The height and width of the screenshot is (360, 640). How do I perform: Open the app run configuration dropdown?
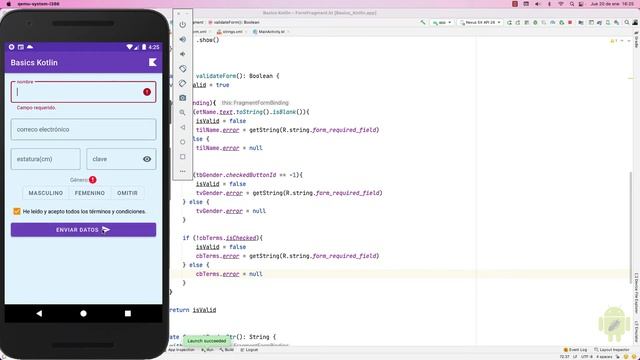pyautogui.click(x=442, y=22)
